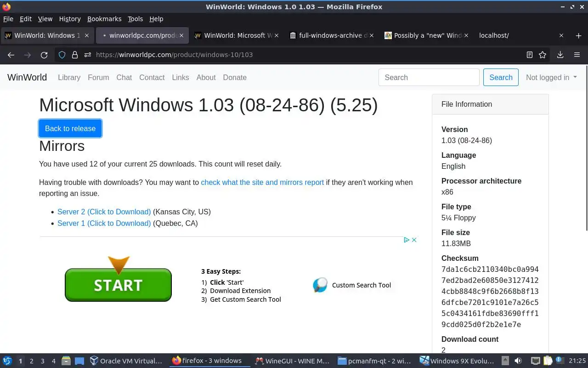Open the Bookmarks menu
Viewport: 588px width, 368px height.
click(x=104, y=19)
